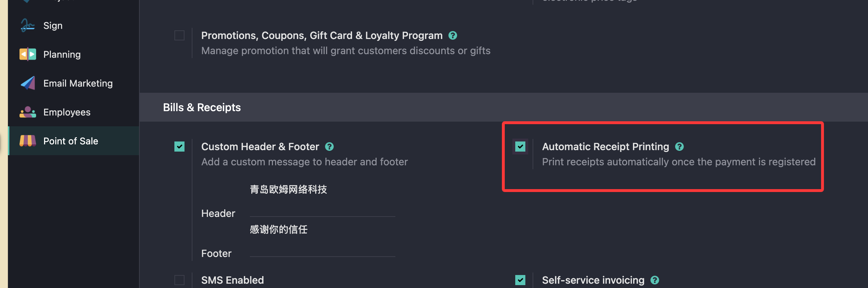Screen dimensions: 868x288
Task: Click the receipt Header text field
Action: pyautogui.click(x=322, y=190)
